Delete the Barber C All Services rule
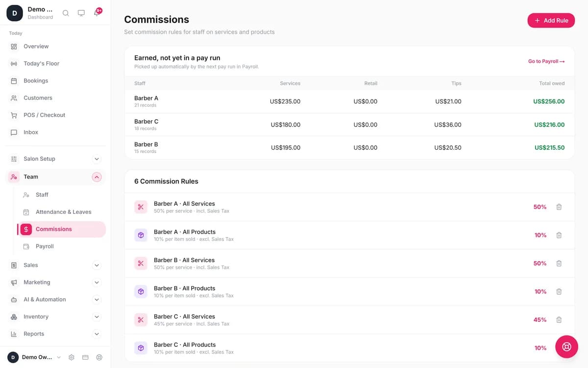This screenshot has width=588, height=368. [x=559, y=320]
